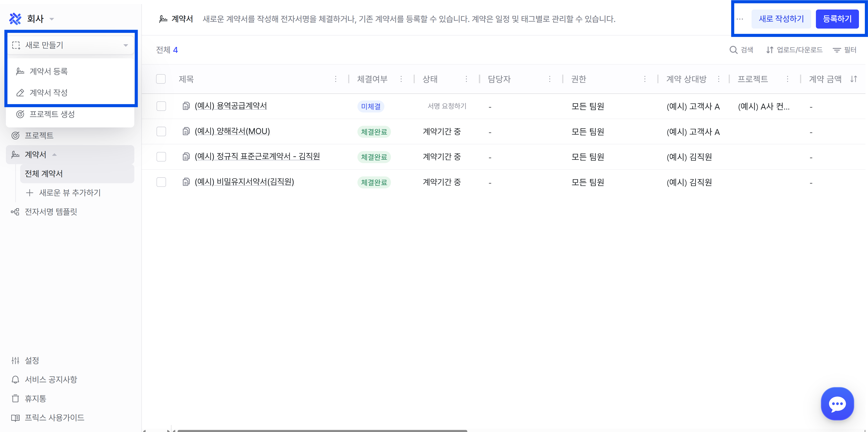Collapse the 새로 만들기 dropdown
This screenshot has width=868, height=432.
click(x=125, y=45)
